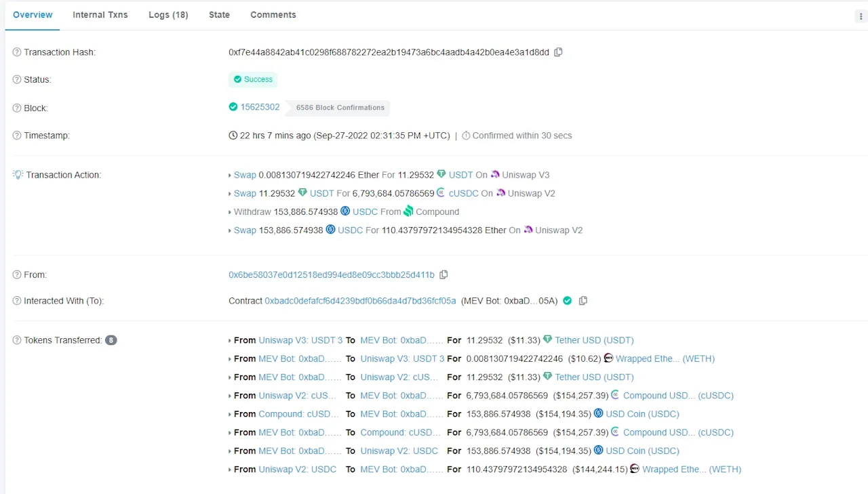Click the lightbulb icon beside Transaction Action
The width and height of the screenshot is (868, 494).
(18, 175)
